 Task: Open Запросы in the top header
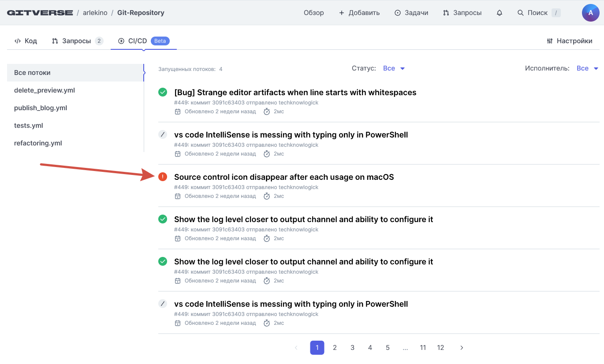pyautogui.click(x=462, y=13)
